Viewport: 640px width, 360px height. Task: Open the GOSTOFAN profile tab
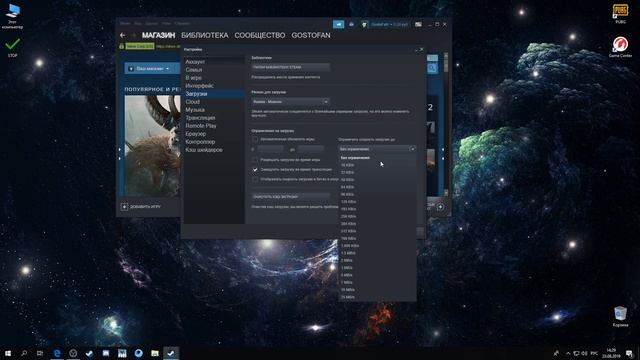[x=311, y=36]
